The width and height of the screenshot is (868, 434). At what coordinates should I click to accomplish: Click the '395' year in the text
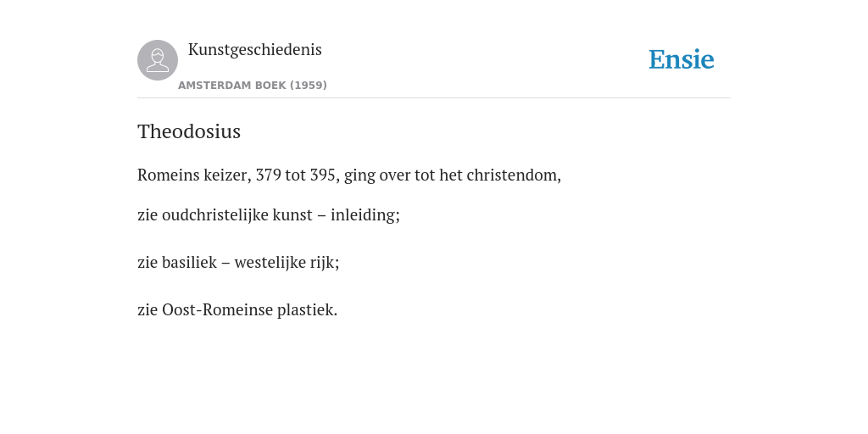322,175
